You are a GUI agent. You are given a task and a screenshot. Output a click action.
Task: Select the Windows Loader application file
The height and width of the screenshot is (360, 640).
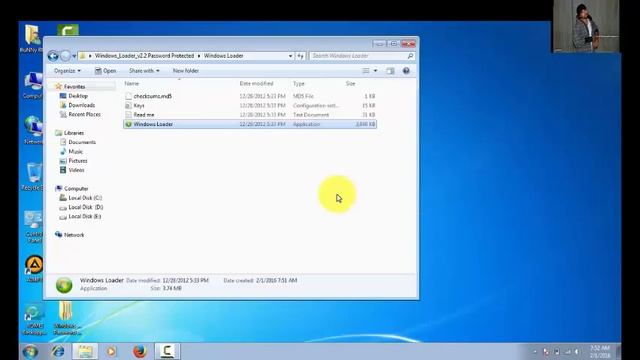point(250,124)
